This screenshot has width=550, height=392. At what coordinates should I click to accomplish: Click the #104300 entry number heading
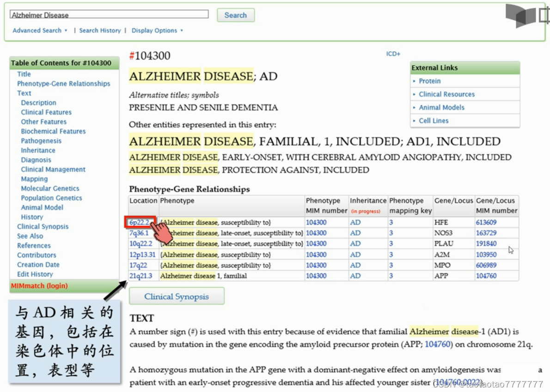coord(150,56)
